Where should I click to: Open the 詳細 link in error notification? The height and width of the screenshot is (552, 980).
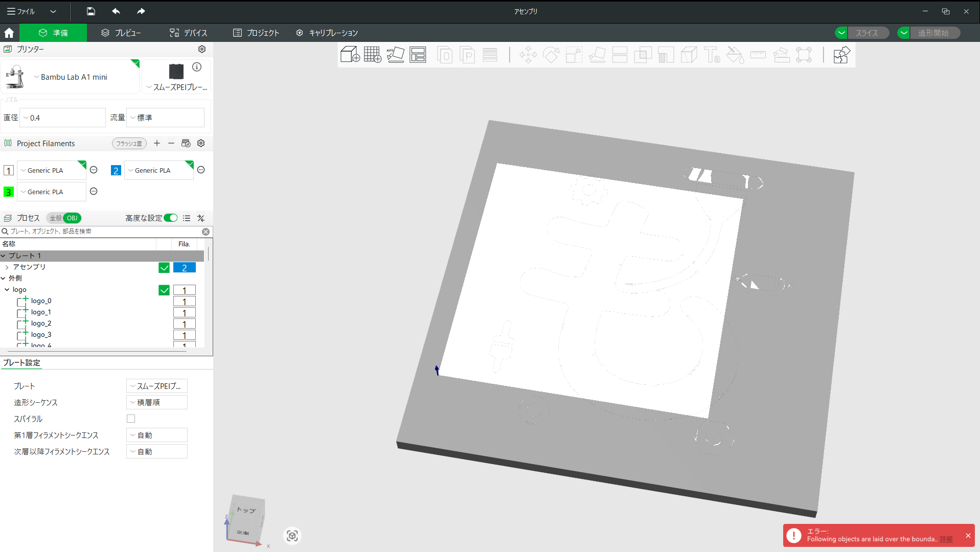946,539
